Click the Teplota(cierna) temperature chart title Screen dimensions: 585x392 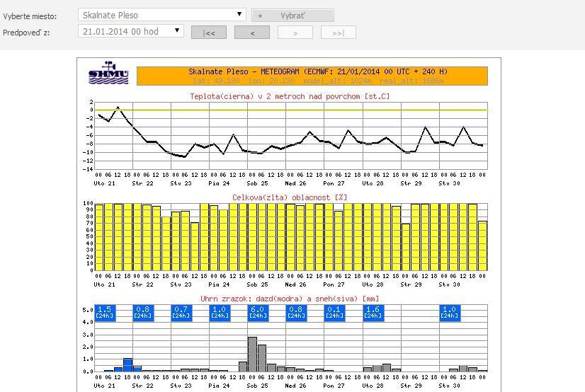(290, 96)
